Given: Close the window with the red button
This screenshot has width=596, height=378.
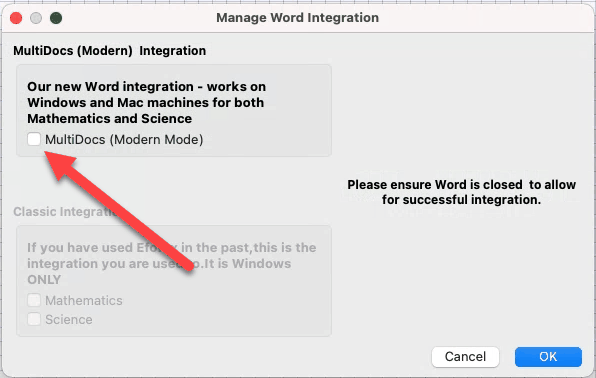Looking at the screenshot, I should point(16,18).
